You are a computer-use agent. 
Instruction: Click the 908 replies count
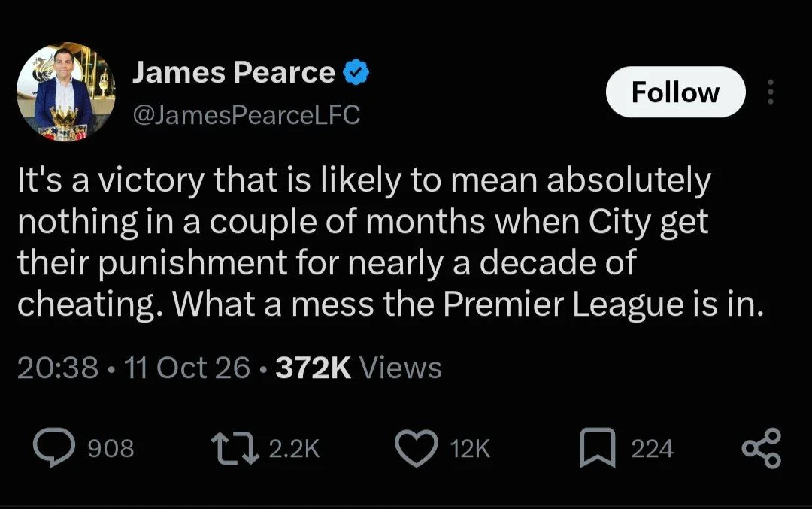tap(111, 448)
